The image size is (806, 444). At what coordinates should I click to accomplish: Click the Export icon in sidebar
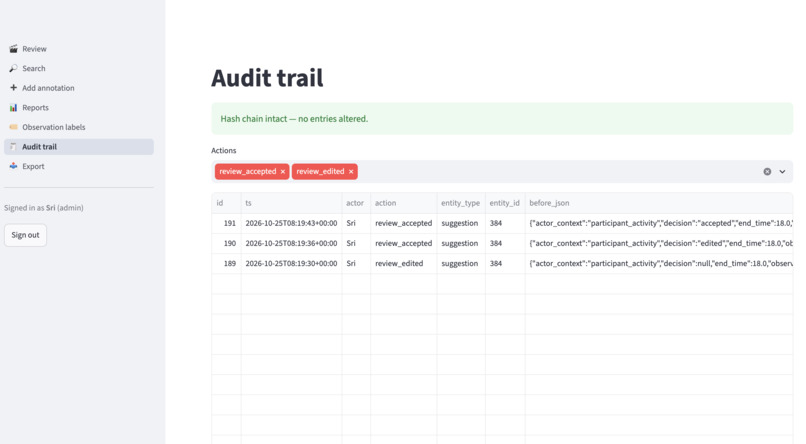[x=13, y=166]
